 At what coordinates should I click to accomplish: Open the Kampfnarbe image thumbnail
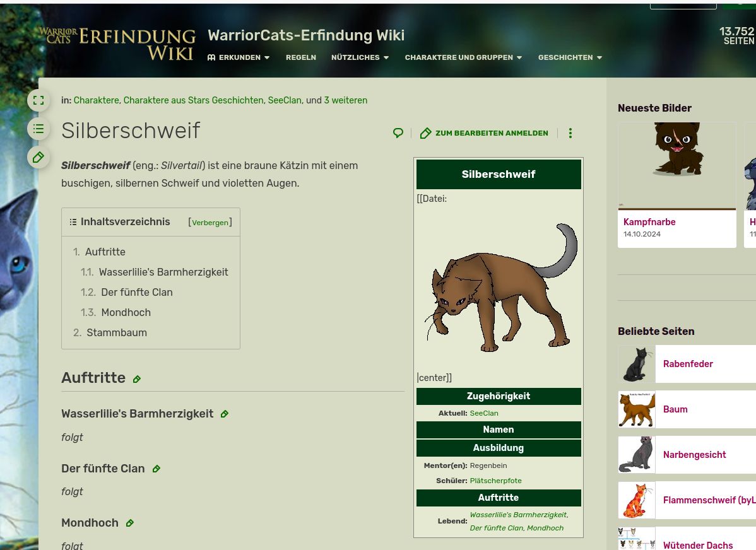[x=676, y=167]
